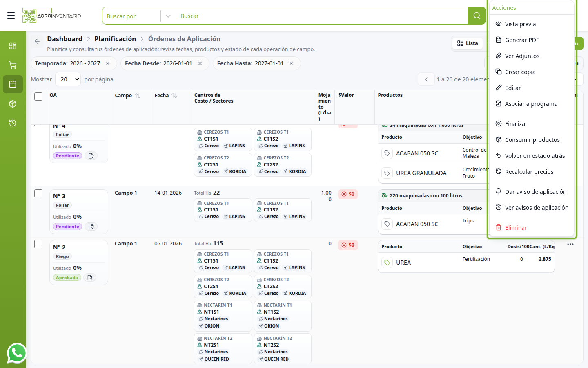Screen dimensions: 588x368
Task: Open WhatsApp chat bubble
Action: pos(17,353)
